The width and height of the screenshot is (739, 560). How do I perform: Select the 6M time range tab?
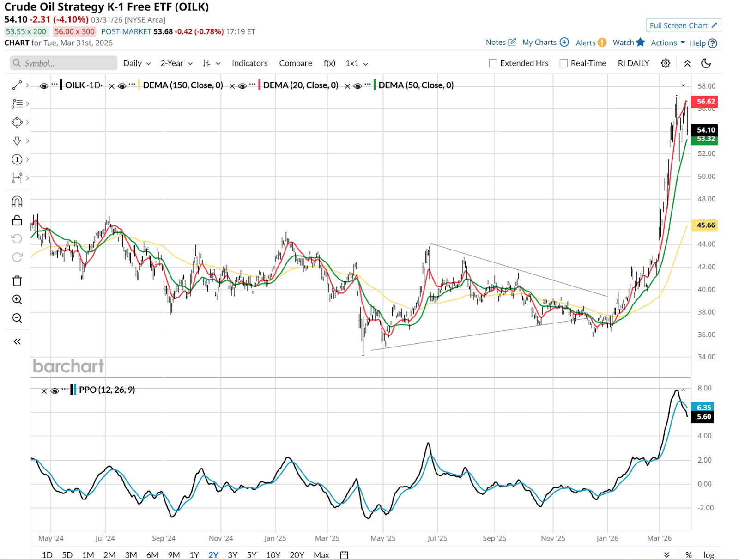[x=152, y=554]
